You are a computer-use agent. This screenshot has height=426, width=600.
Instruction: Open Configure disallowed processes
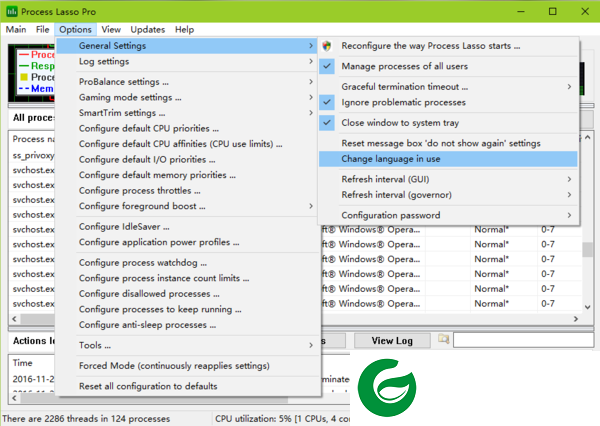tap(188, 294)
